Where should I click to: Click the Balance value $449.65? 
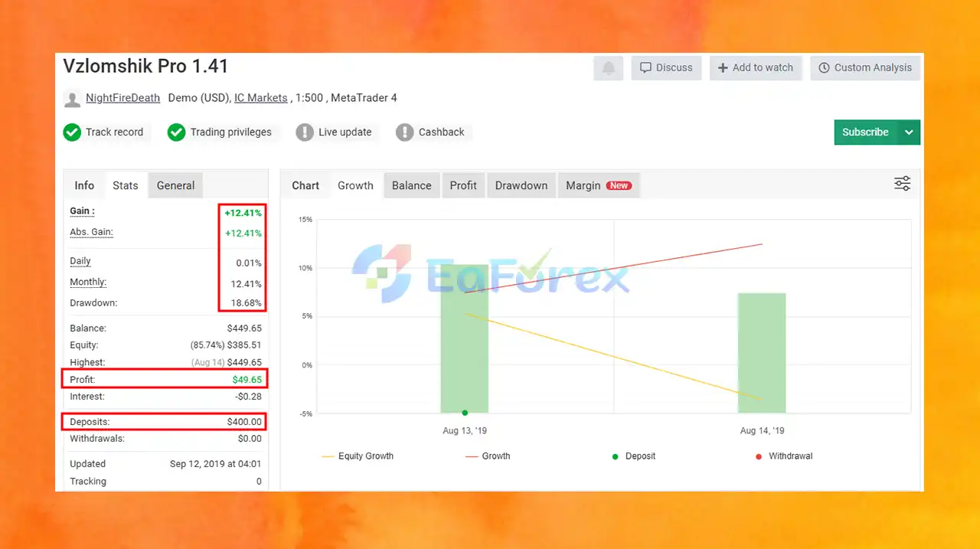click(244, 328)
